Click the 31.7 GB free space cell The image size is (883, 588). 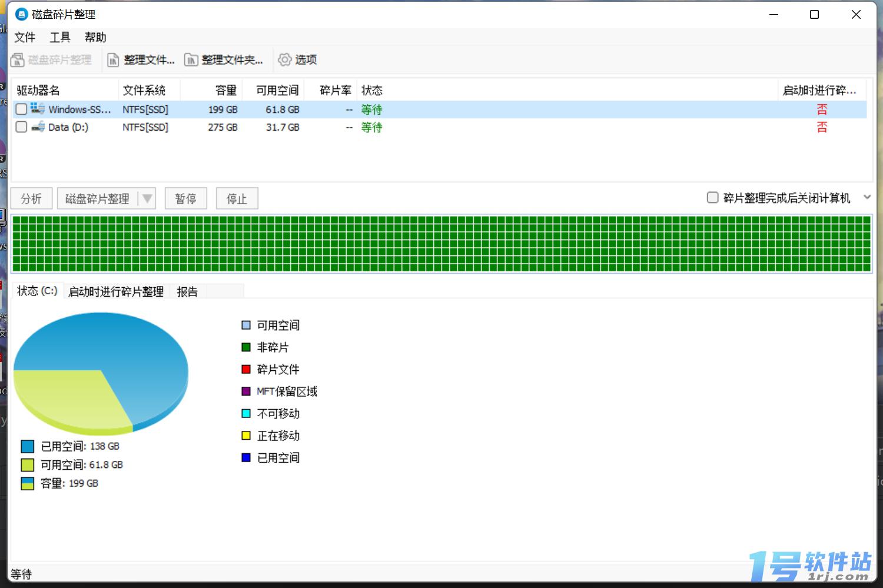(283, 127)
